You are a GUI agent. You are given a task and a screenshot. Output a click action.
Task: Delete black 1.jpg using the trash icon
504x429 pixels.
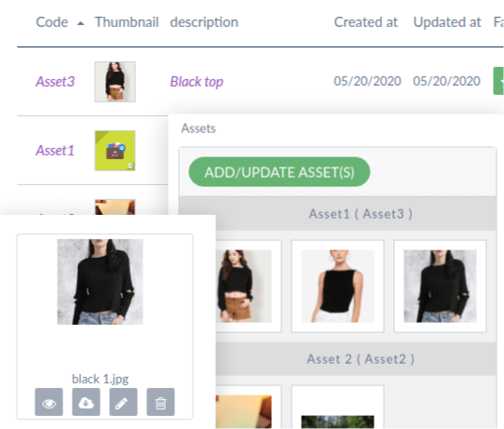pyautogui.click(x=161, y=402)
